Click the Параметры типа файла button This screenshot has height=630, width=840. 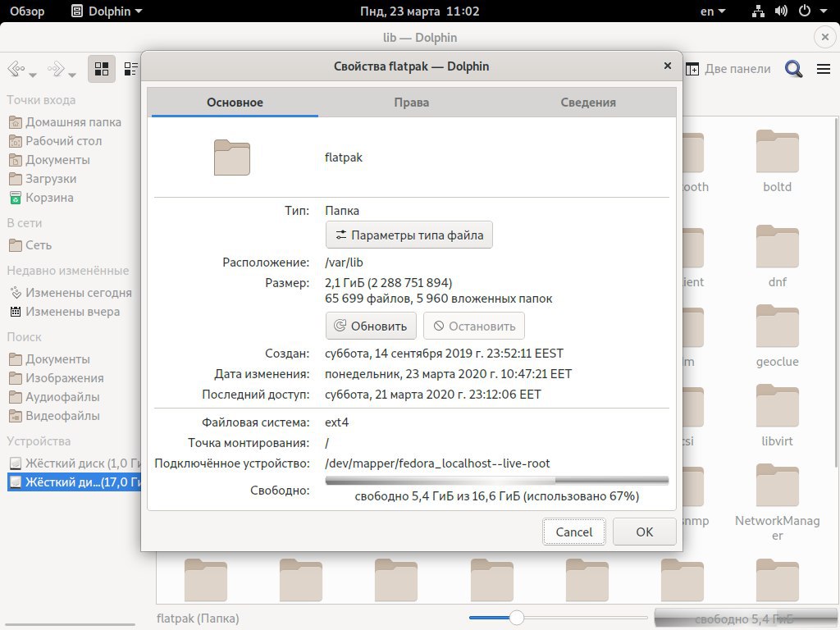pyautogui.click(x=409, y=235)
